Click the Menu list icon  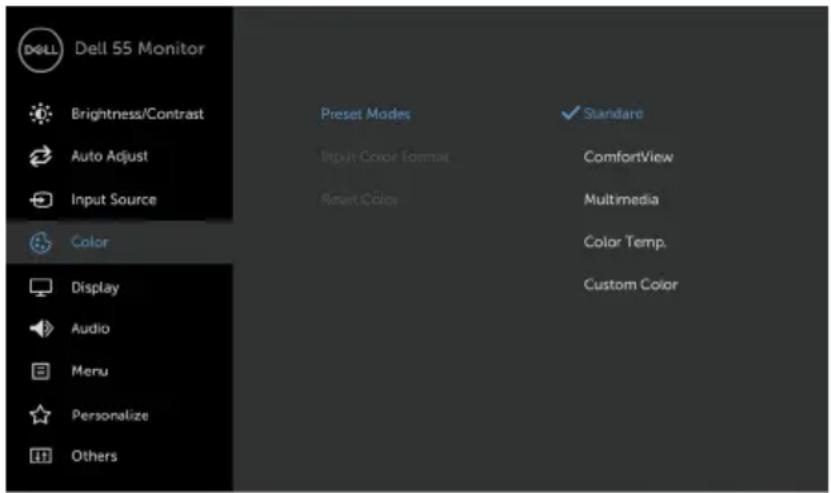tap(41, 371)
